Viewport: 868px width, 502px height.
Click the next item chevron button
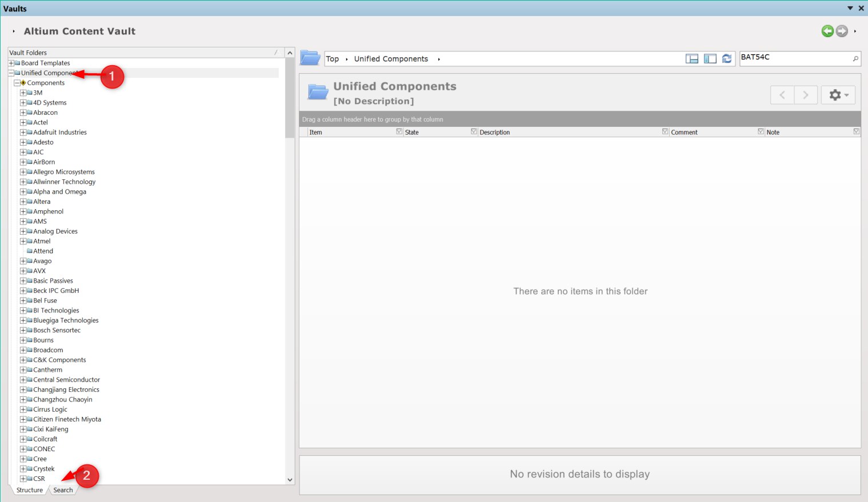coord(805,95)
